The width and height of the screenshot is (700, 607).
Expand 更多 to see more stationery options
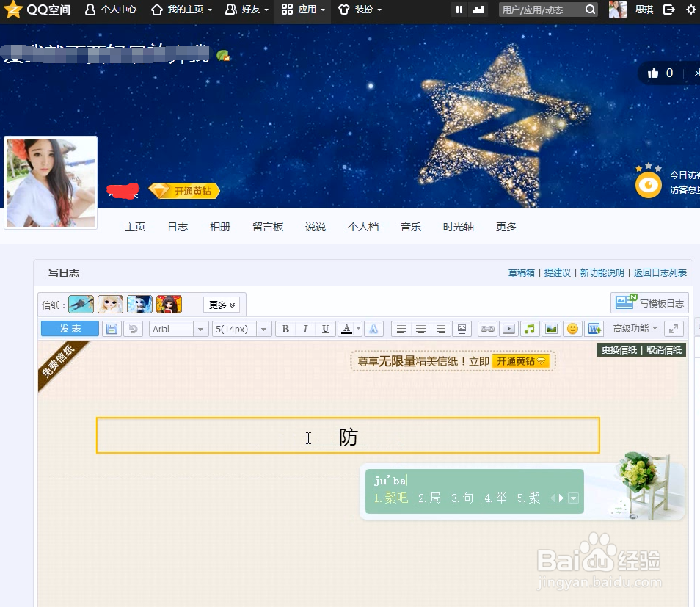pos(221,304)
